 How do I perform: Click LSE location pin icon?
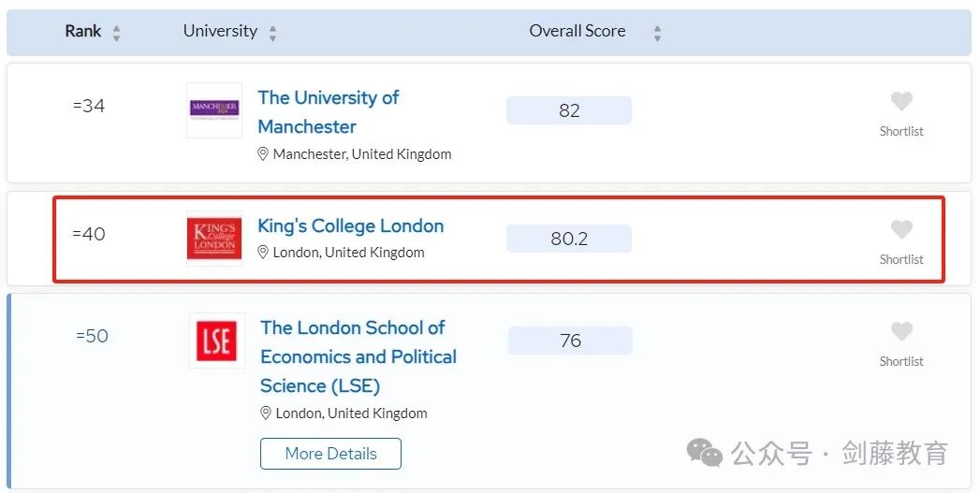(266, 413)
